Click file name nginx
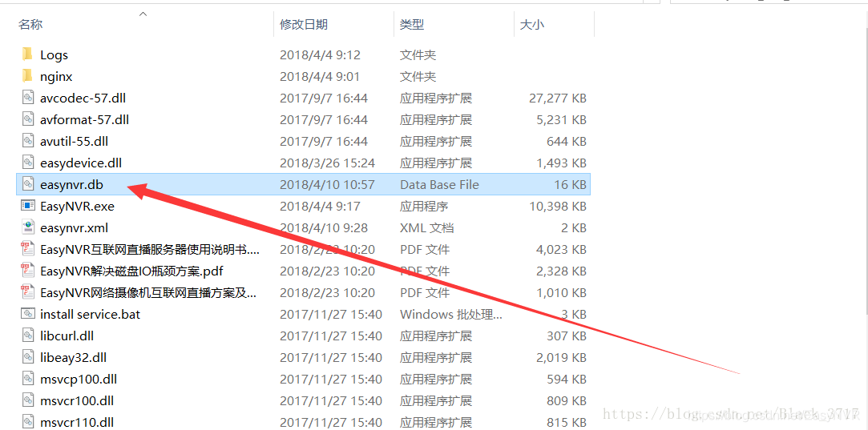868x430 pixels. click(x=56, y=76)
